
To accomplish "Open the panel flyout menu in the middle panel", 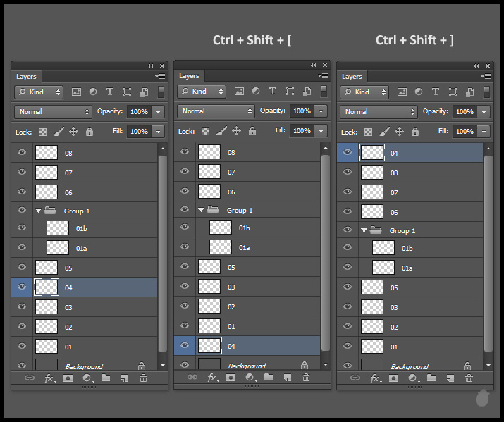I will [x=322, y=76].
